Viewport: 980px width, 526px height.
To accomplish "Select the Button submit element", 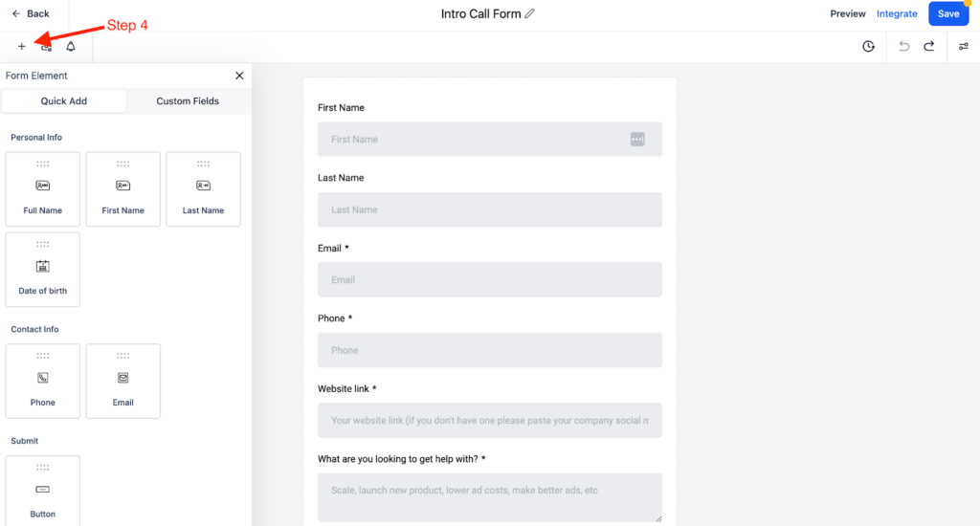I will click(x=42, y=491).
